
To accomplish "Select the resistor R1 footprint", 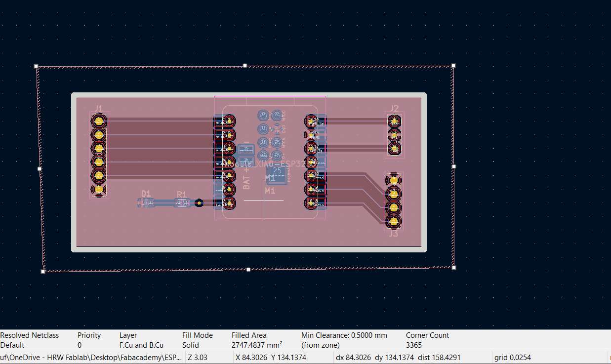I will click(182, 202).
